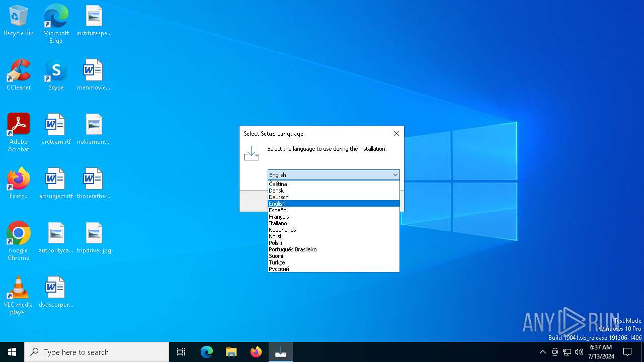The width and height of the screenshot is (644, 362).
Task: Select the CCleaner desktop shortcut
Action: point(19,75)
